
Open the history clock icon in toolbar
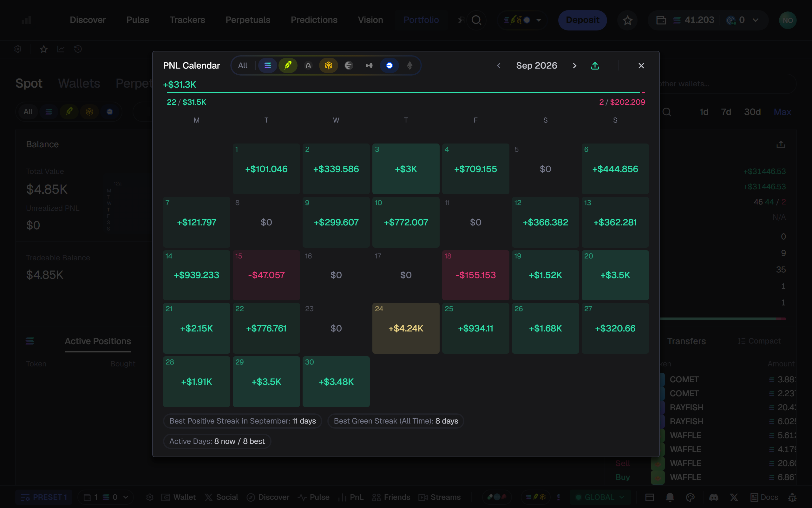tap(78, 49)
